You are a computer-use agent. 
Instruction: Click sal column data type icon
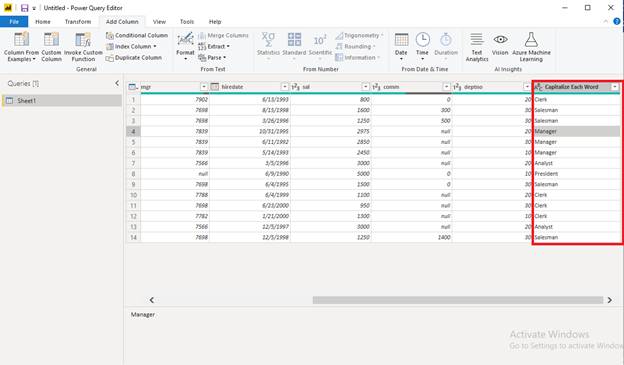point(296,87)
